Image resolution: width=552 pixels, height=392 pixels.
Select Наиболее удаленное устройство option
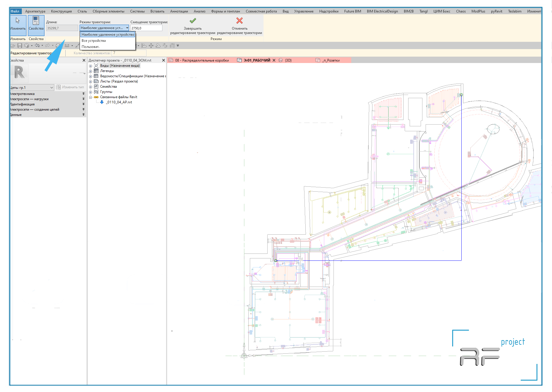(x=108, y=35)
